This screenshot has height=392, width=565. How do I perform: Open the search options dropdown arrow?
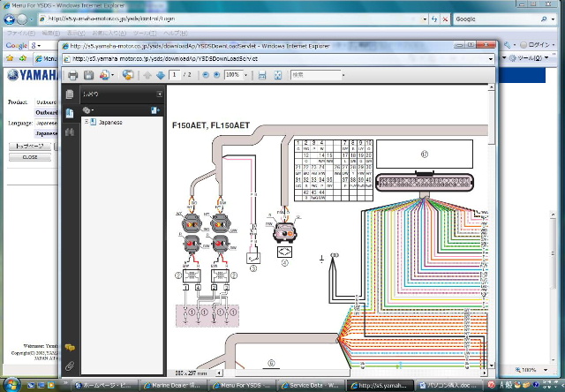click(x=343, y=75)
